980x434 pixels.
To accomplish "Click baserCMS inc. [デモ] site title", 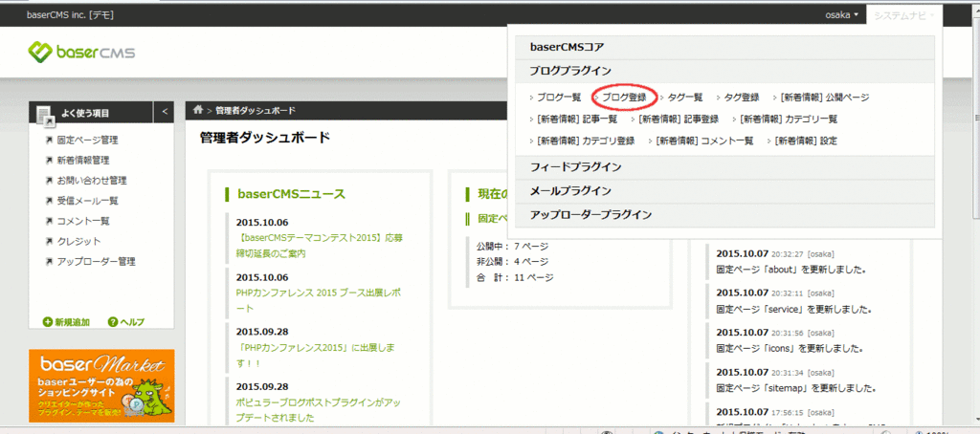I will (x=70, y=15).
